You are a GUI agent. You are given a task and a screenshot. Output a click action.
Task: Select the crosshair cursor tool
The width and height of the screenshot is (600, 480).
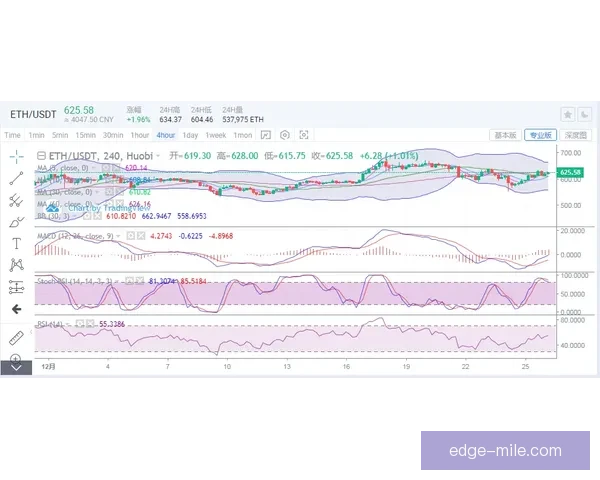(16, 157)
